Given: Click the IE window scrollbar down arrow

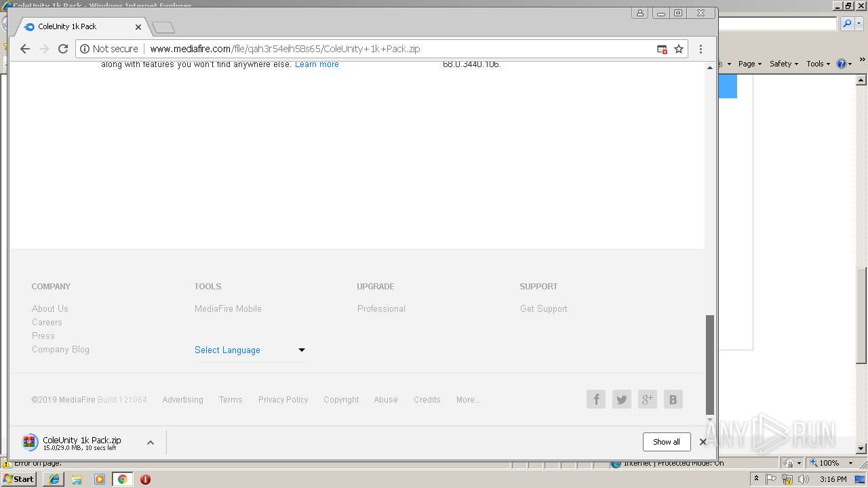Looking at the screenshot, I should pyautogui.click(x=862, y=449).
